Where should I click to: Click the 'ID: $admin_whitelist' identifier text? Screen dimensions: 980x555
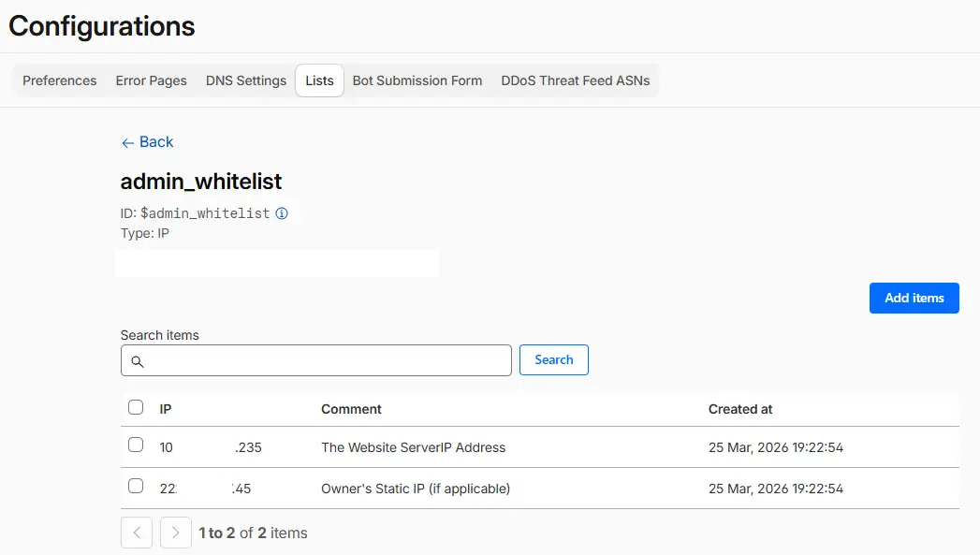(x=195, y=213)
